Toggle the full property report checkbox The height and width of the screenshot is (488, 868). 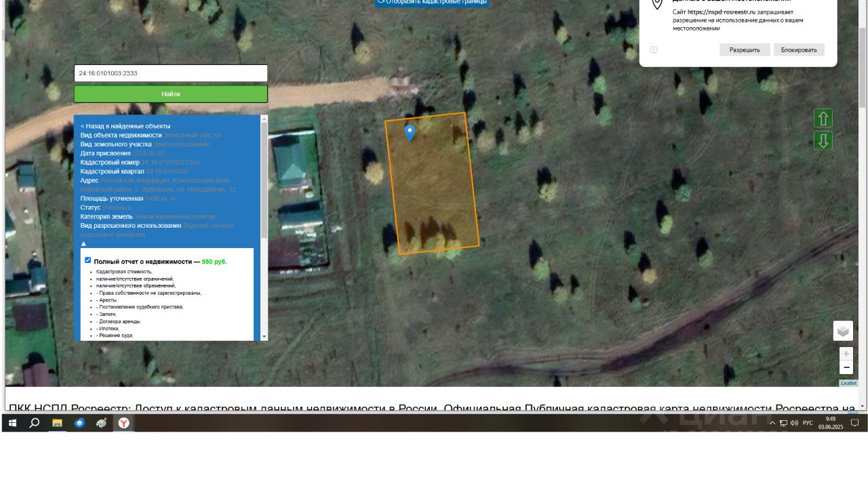pyautogui.click(x=88, y=260)
